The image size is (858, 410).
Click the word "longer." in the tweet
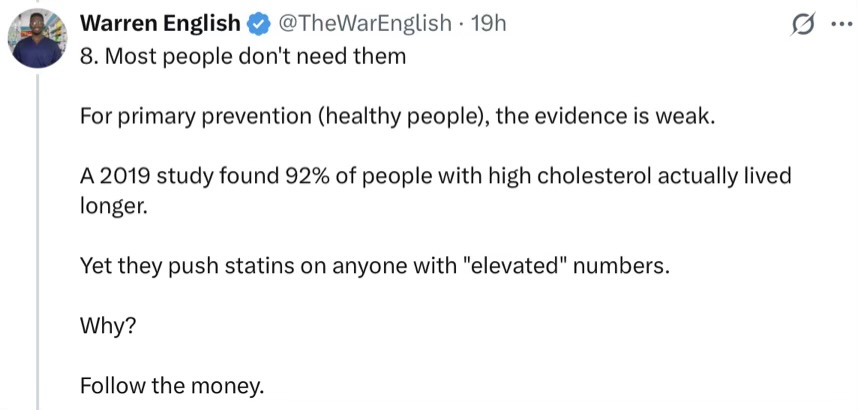pos(114,207)
